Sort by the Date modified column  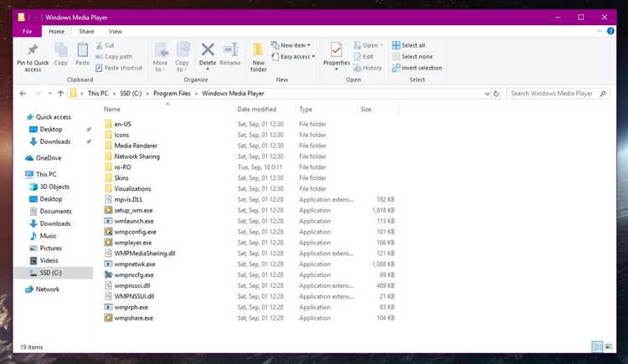tap(257, 110)
